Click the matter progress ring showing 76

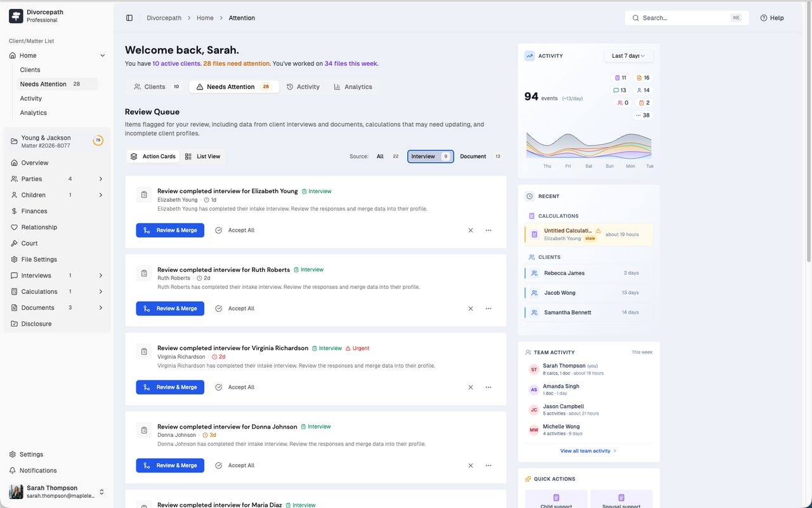point(98,140)
